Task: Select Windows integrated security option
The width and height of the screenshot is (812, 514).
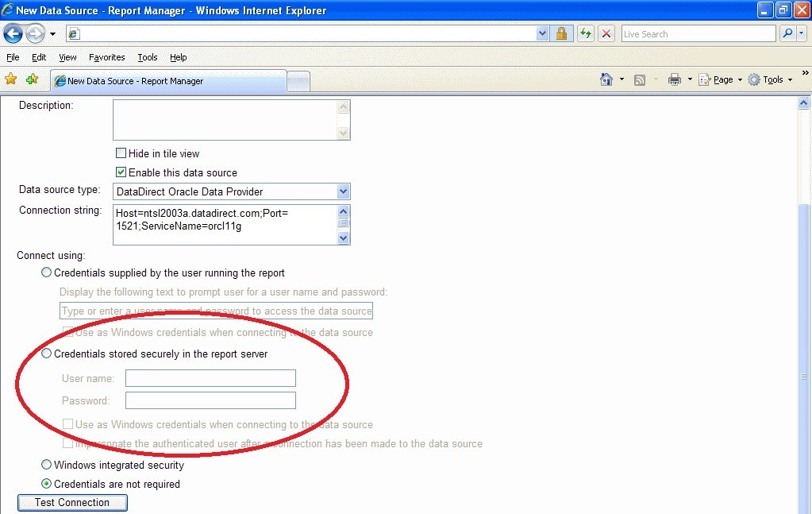Action: point(47,465)
